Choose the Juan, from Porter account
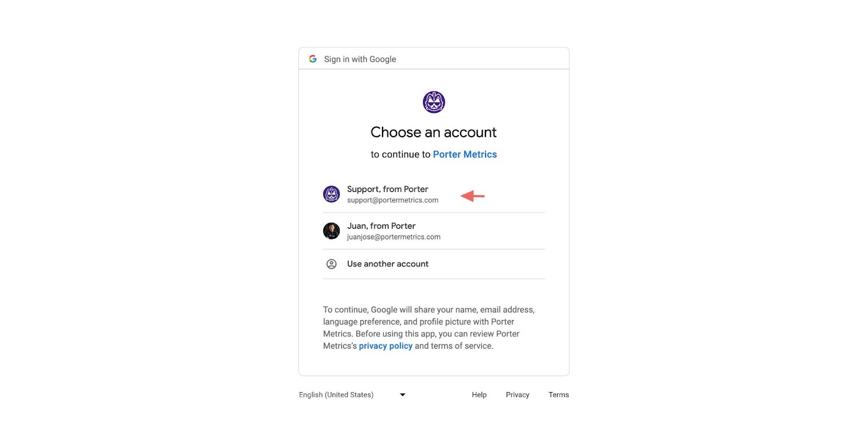Viewport: 868px width, 423px height. [434, 231]
